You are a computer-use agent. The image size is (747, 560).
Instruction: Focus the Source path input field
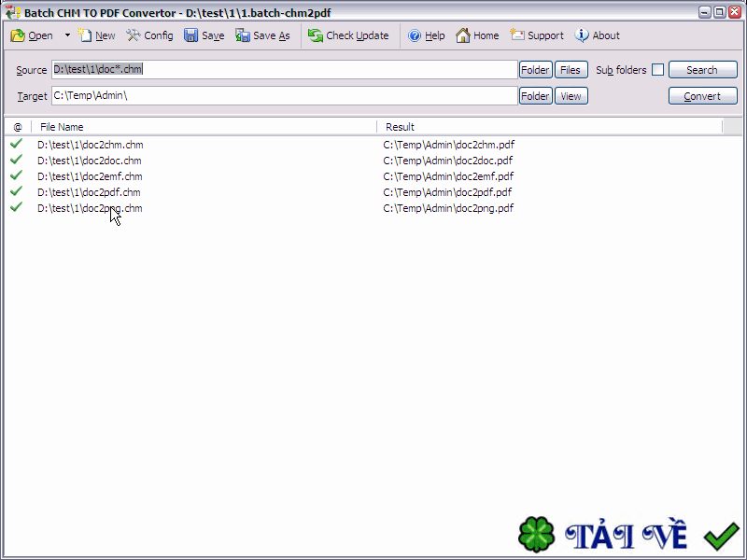(285, 69)
